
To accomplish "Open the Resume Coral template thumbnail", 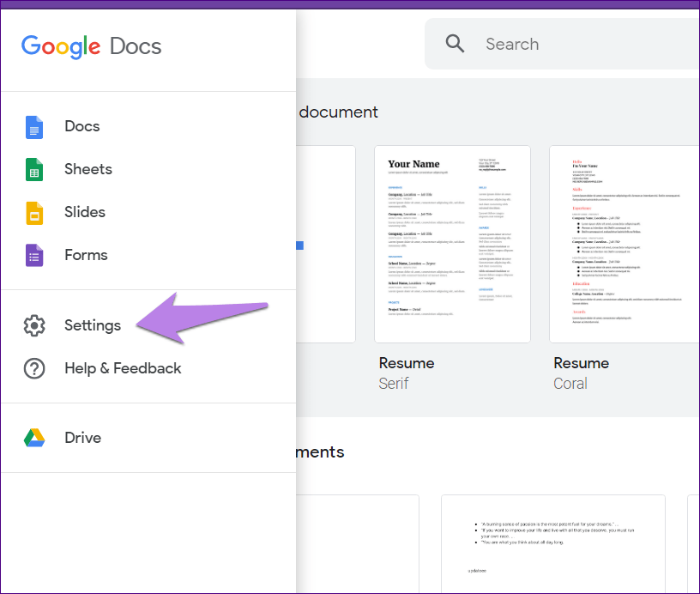I will (625, 244).
